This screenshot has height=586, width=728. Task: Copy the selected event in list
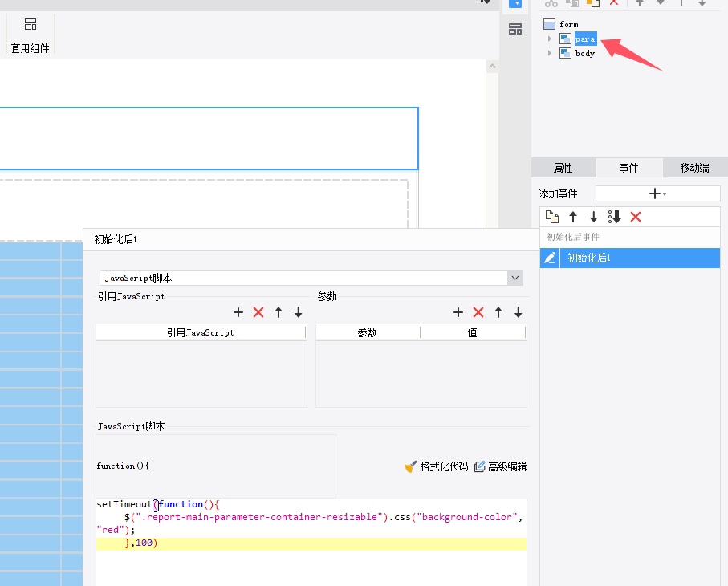point(552,217)
